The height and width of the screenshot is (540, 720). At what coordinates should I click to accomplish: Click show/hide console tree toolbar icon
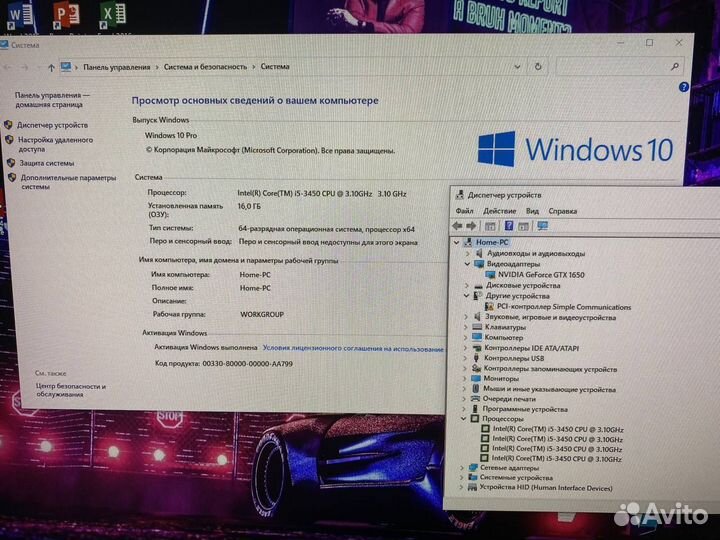(x=490, y=226)
